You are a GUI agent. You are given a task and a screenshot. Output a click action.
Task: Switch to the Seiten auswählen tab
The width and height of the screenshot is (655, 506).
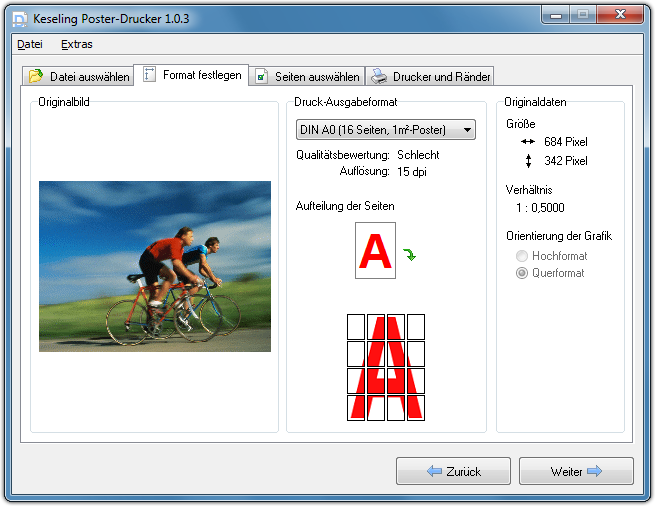306,76
